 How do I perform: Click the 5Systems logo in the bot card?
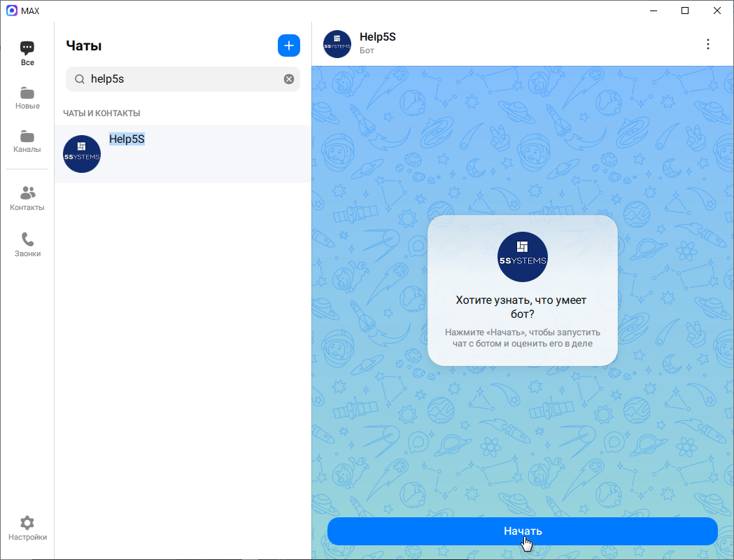click(x=523, y=257)
